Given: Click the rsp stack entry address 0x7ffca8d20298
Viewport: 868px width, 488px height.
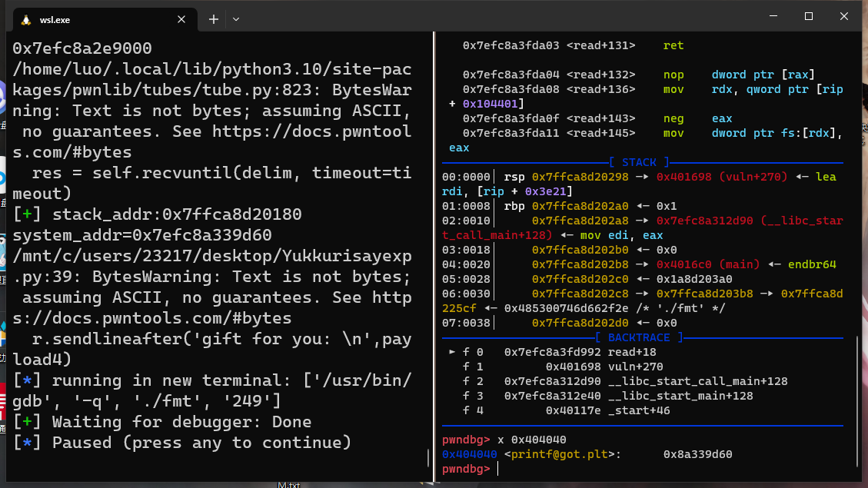Looking at the screenshot, I should [x=580, y=177].
